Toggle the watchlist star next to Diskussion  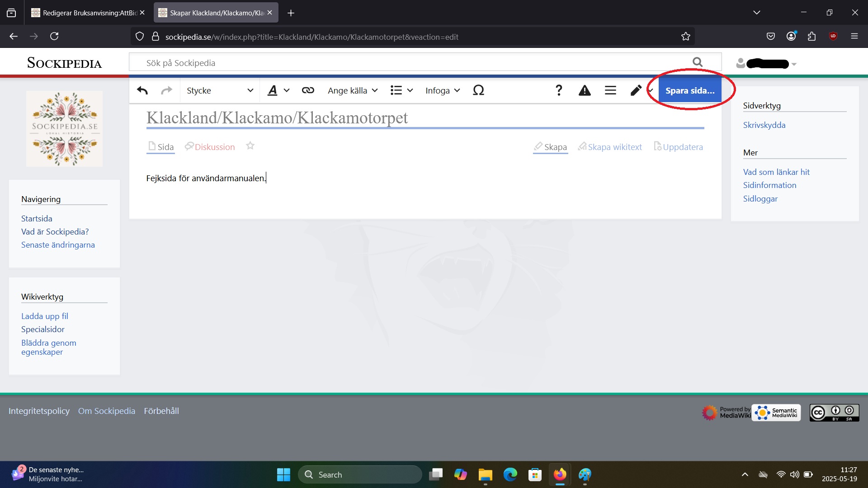click(250, 146)
